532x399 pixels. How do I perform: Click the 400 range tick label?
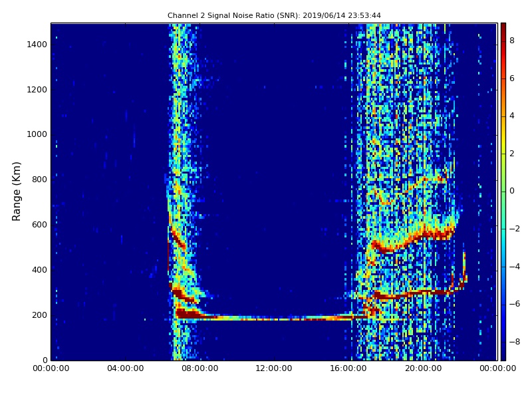[x=39, y=270]
